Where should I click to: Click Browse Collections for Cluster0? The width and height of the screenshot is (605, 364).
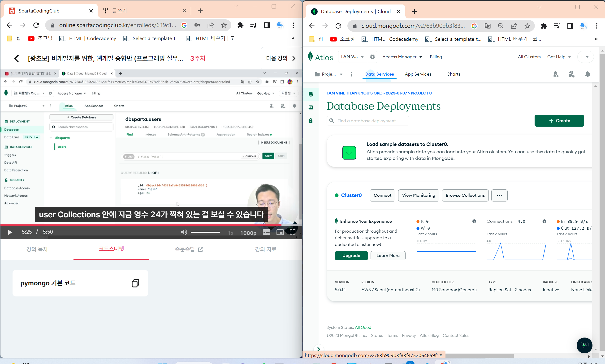pos(465,196)
